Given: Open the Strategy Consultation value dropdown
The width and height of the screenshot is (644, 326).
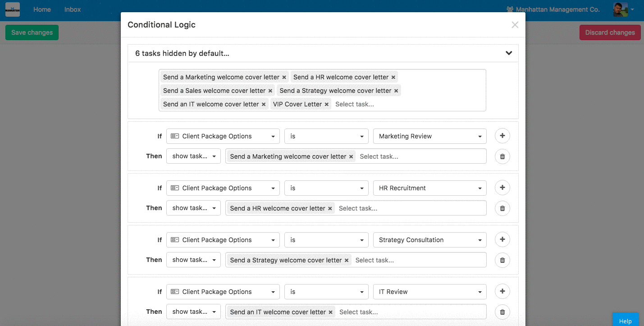Looking at the screenshot, I should 430,240.
